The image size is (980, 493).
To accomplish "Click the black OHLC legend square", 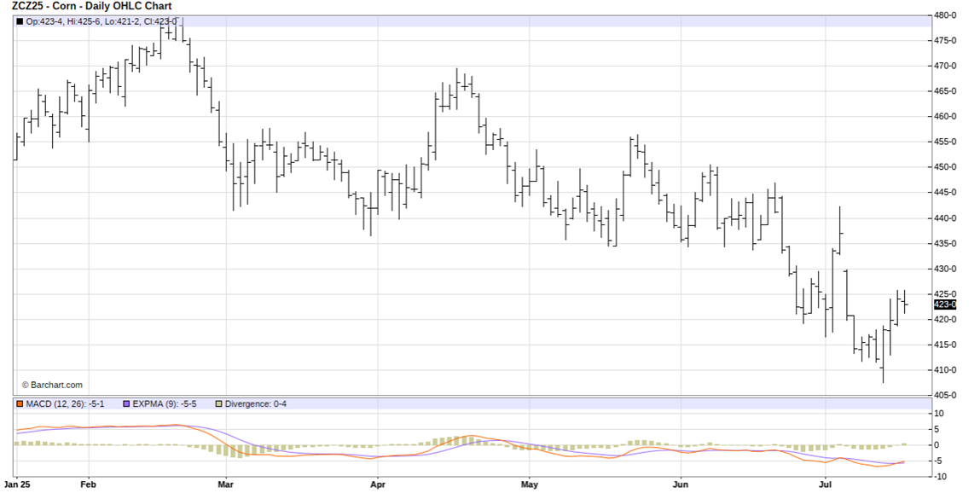I will [20, 21].
